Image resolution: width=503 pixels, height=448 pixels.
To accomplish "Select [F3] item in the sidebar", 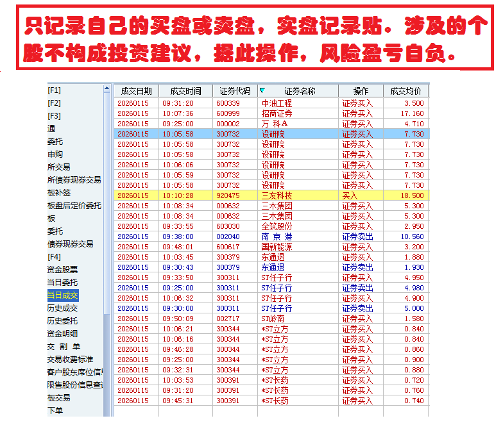I will click(54, 116).
